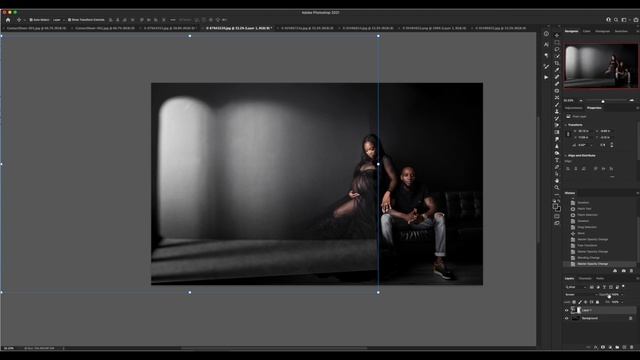The width and height of the screenshot is (640, 360).
Task: Click Free Transform history state
Action: tap(587, 245)
